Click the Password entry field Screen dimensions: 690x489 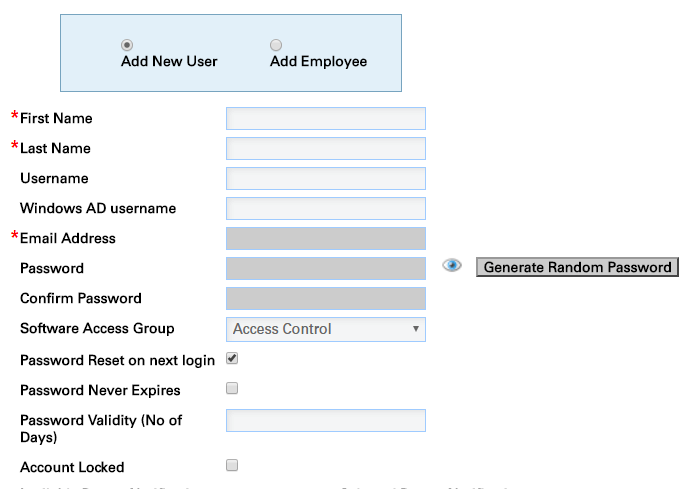325,269
